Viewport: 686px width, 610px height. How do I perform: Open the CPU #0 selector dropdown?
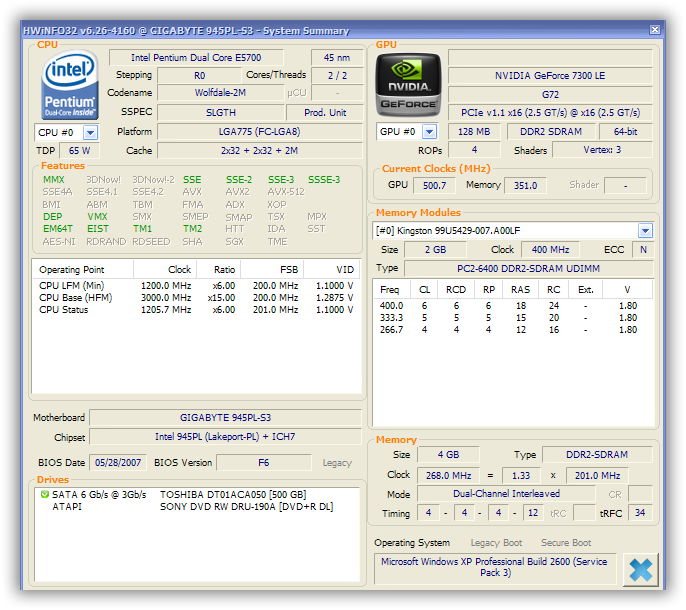tap(91, 132)
